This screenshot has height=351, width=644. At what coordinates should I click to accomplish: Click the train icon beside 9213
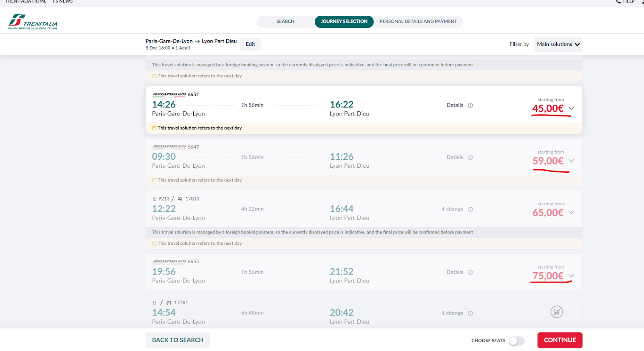[155, 199]
